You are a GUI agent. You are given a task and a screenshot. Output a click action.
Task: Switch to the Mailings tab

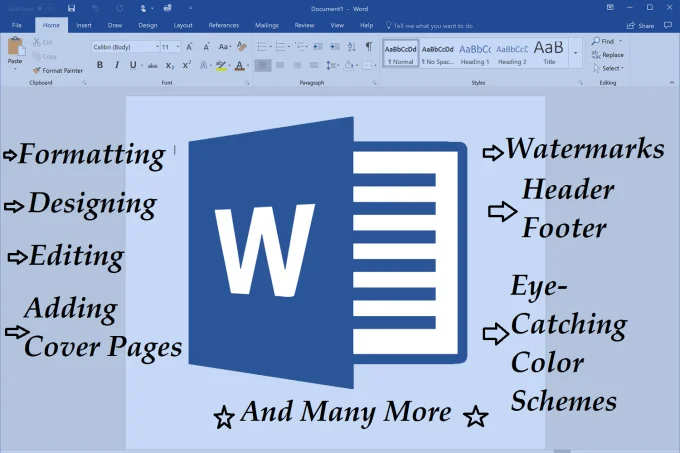click(267, 25)
